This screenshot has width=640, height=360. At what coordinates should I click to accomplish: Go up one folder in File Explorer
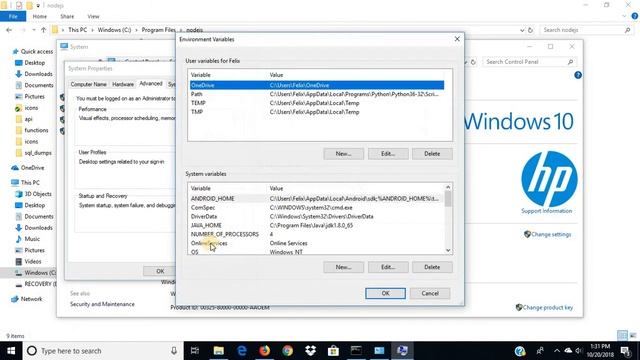coord(44,30)
